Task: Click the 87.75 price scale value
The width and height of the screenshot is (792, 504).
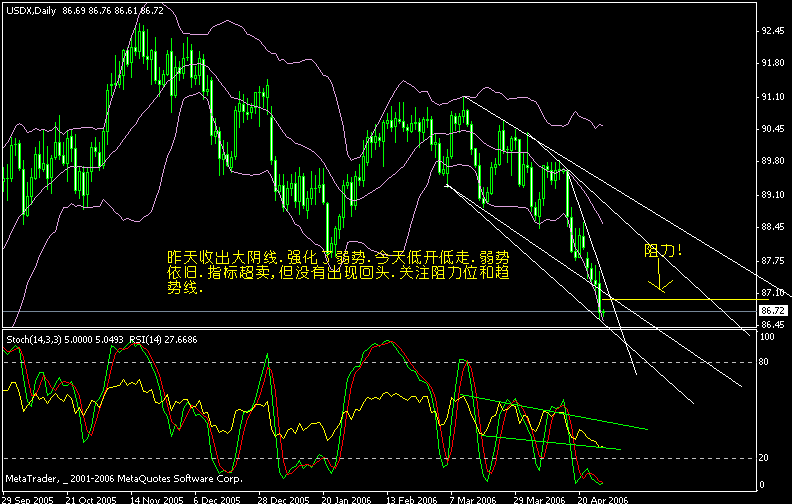Action: [x=773, y=261]
